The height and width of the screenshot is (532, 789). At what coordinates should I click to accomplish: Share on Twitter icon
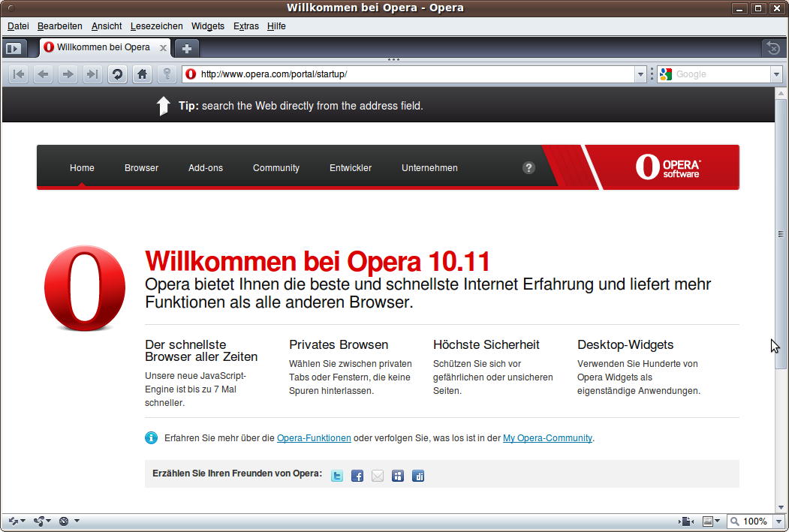point(337,476)
